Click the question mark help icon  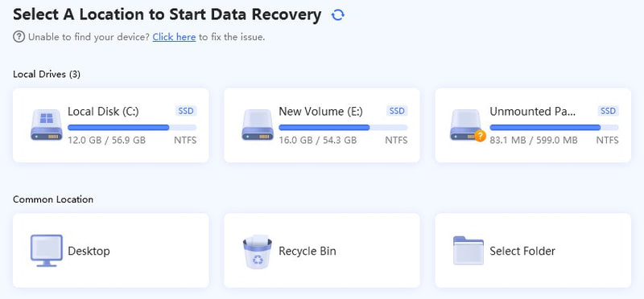click(19, 37)
